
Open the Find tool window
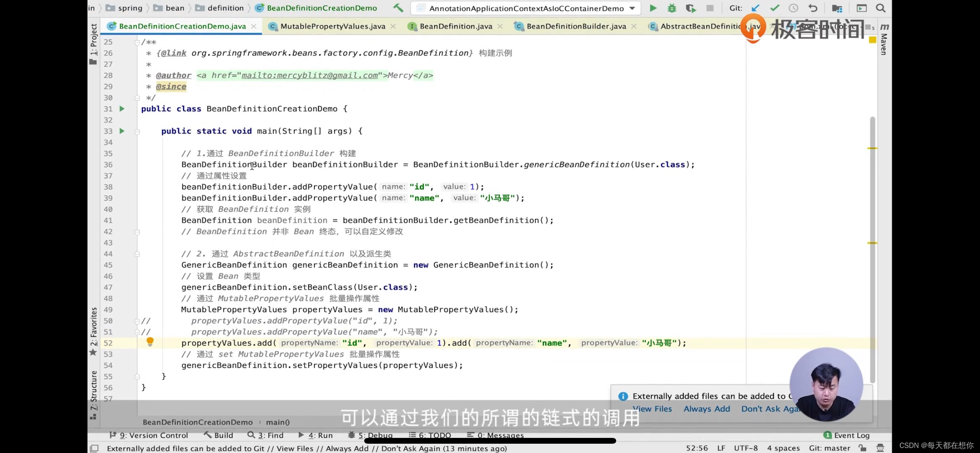(x=266, y=435)
